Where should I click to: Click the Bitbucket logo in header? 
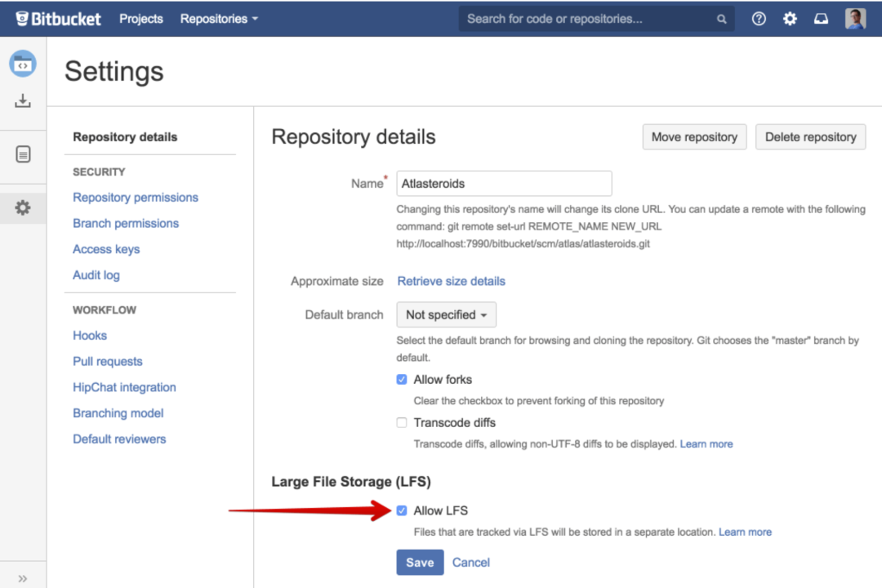pyautogui.click(x=59, y=19)
